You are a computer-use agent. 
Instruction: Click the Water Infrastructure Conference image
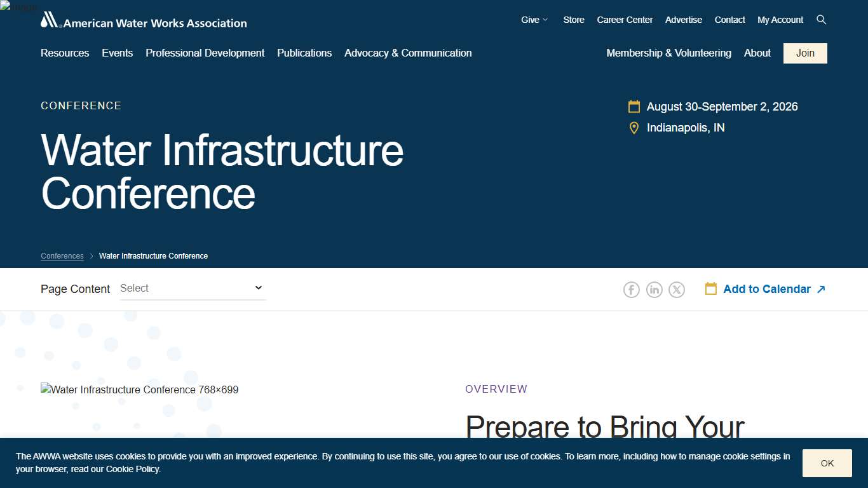click(x=140, y=390)
